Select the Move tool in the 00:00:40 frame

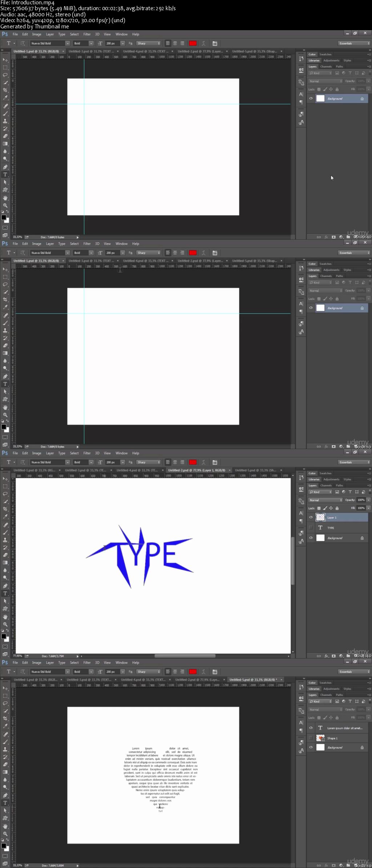[5, 60]
